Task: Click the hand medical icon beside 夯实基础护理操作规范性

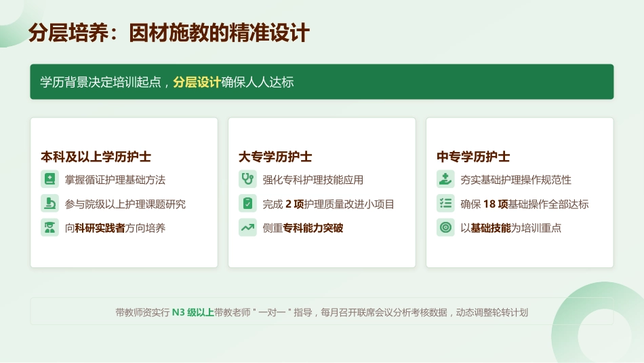Action: (x=445, y=179)
